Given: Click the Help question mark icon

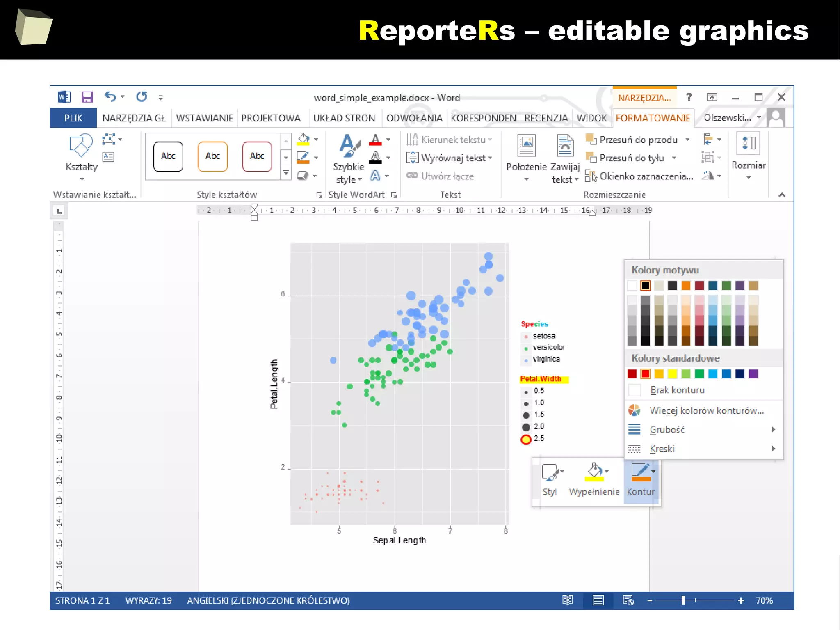Looking at the screenshot, I should (x=689, y=97).
